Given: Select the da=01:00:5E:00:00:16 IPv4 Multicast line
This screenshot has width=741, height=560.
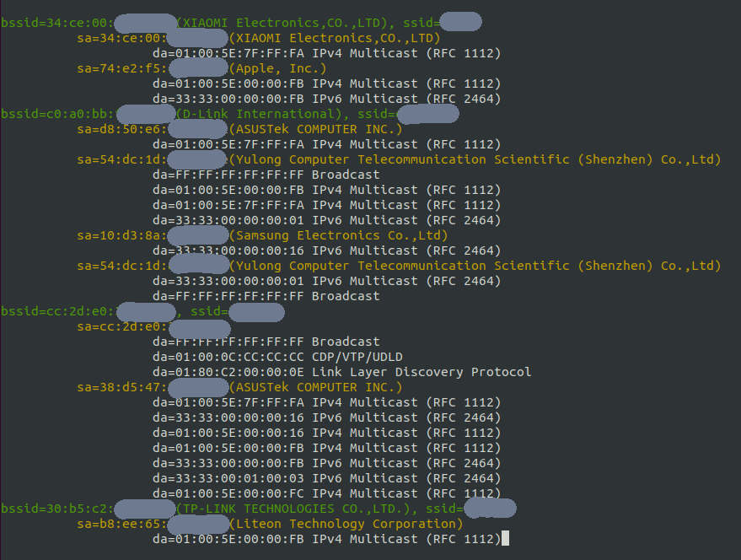Looking at the screenshot, I should tap(326, 433).
